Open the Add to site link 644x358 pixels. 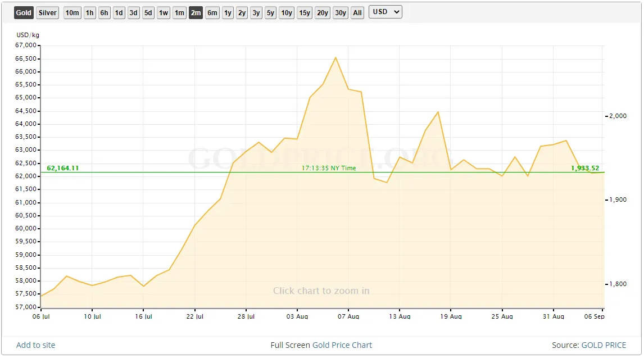pos(36,345)
